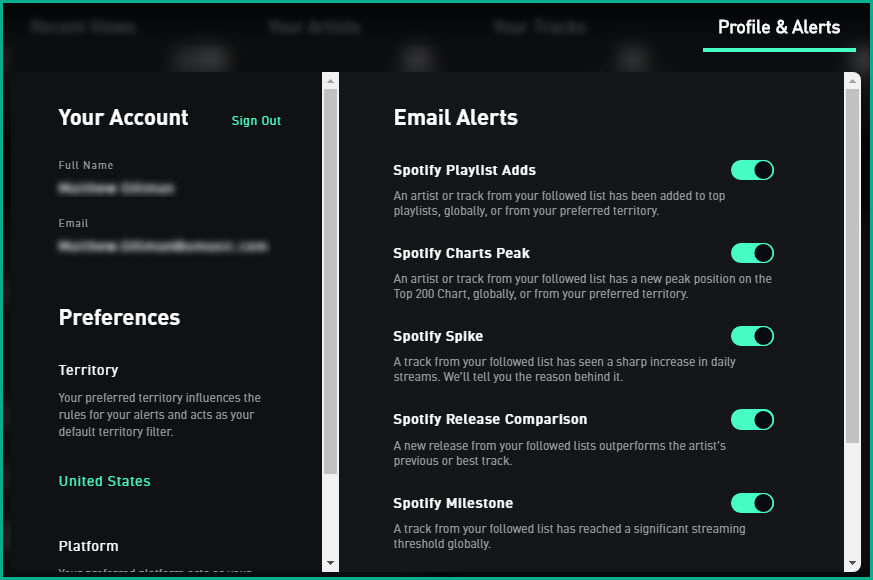Click the Spotify Playlist Adds title
The height and width of the screenshot is (580, 873).
click(x=464, y=170)
